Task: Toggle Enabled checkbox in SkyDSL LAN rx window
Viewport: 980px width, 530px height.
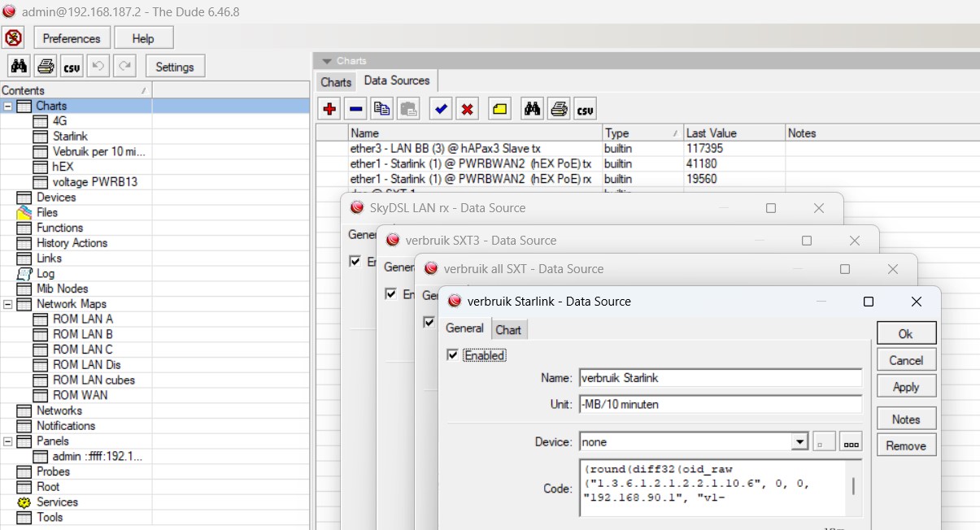Action: click(x=355, y=261)
